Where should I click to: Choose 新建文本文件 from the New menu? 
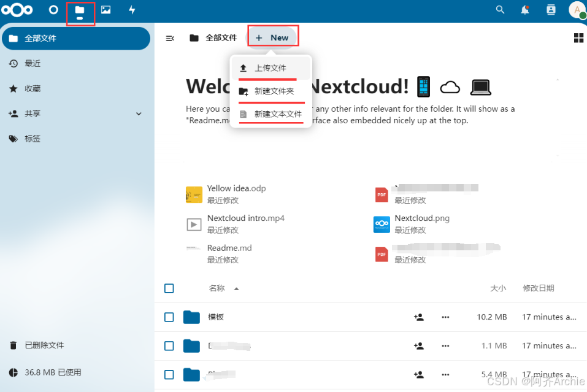coord(270,114)
